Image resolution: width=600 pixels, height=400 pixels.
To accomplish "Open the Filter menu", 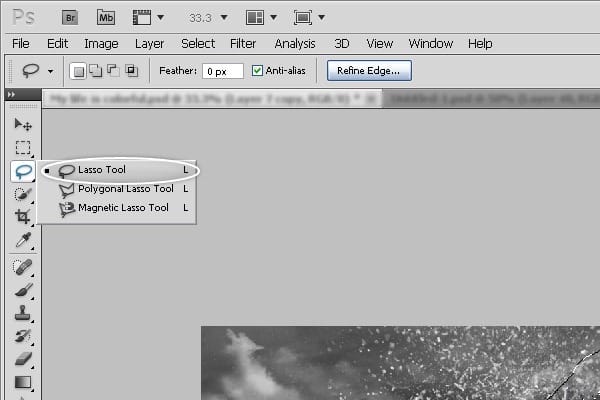I will tap(243, 44).
